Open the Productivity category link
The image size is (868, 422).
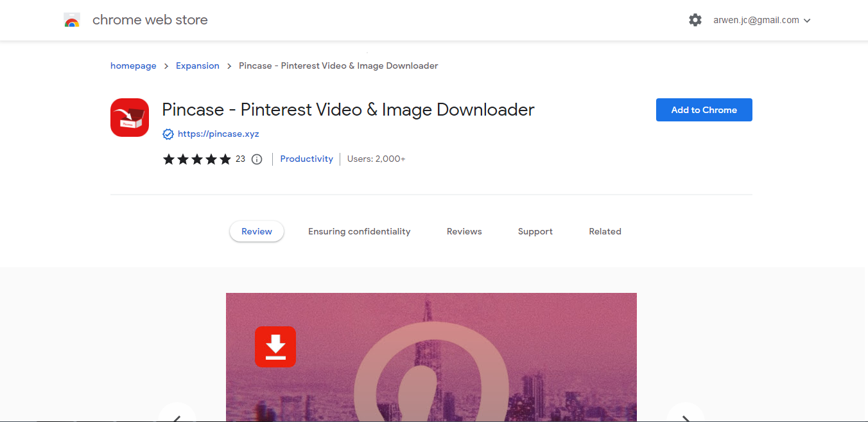pos(307,159)
